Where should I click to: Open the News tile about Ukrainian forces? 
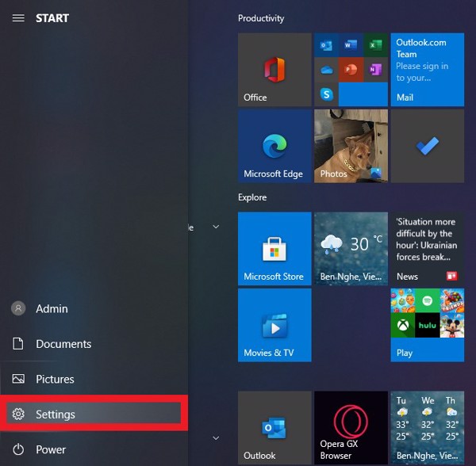pyautogui.click(x=428, y=249)
